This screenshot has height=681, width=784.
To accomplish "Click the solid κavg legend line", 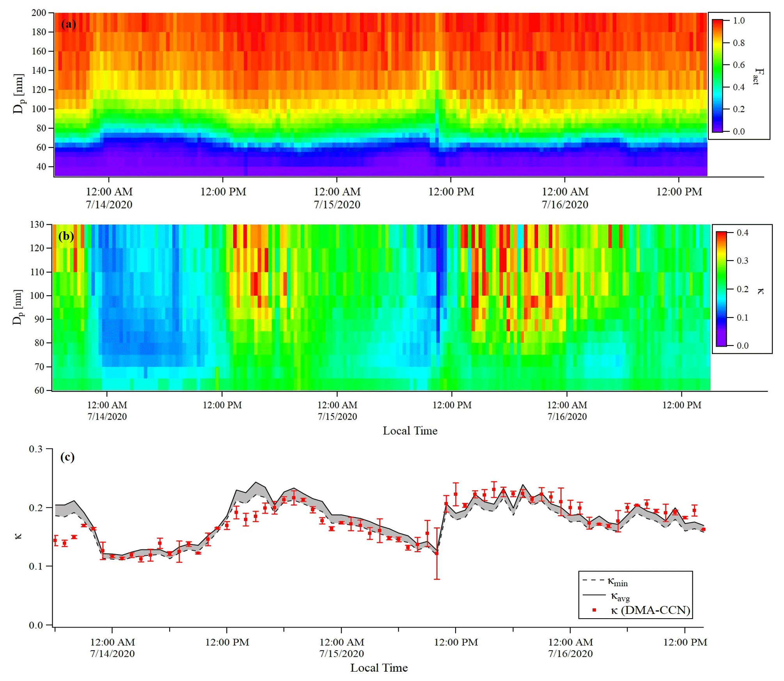I will pyautogui.click(x=593, y=595).
